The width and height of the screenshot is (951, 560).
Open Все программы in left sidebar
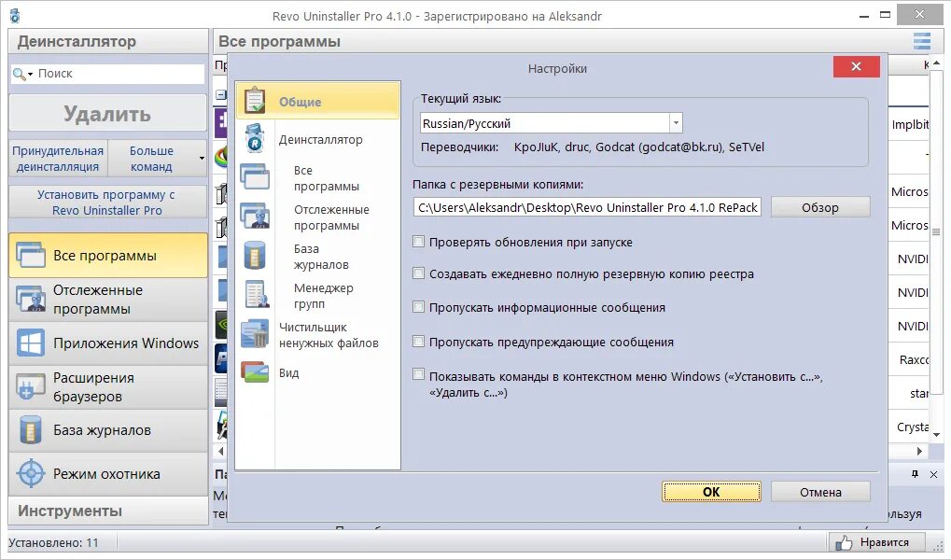point(107,256)
